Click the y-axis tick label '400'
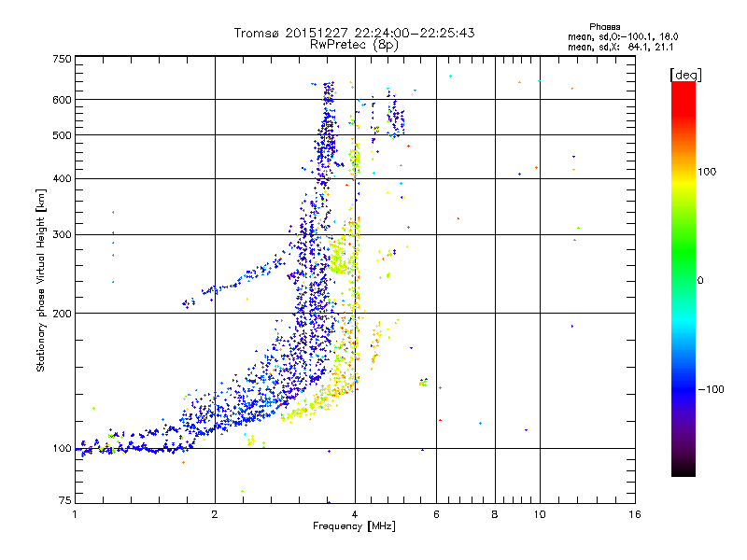 (x=63, y=179)
